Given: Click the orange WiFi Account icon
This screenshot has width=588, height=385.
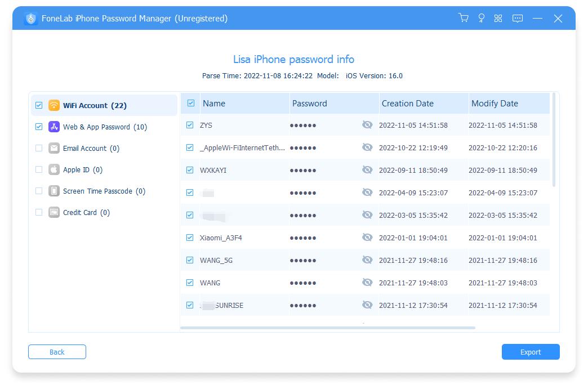Looking at the screenshot, I should [x=54, y=105].
